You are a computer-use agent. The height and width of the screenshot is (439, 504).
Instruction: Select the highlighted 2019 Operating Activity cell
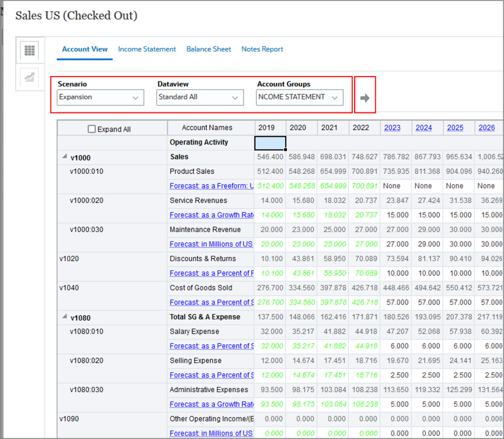point(270,143)
